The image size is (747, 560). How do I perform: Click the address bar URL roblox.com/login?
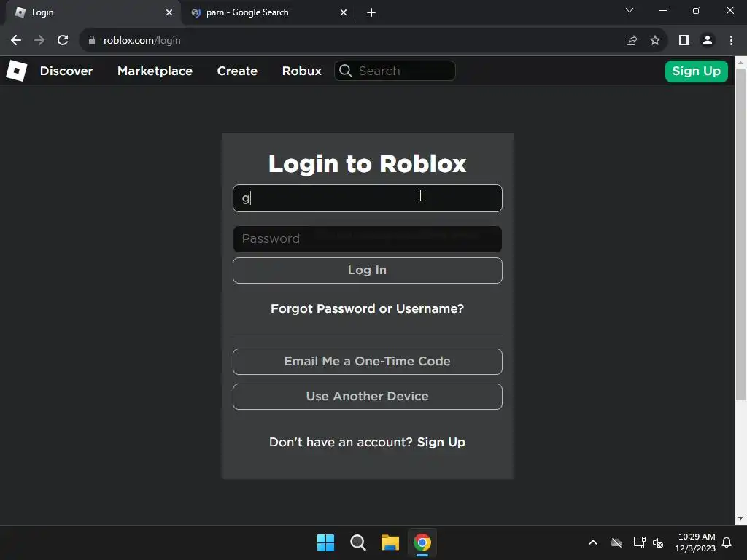(x=142, y=41)
